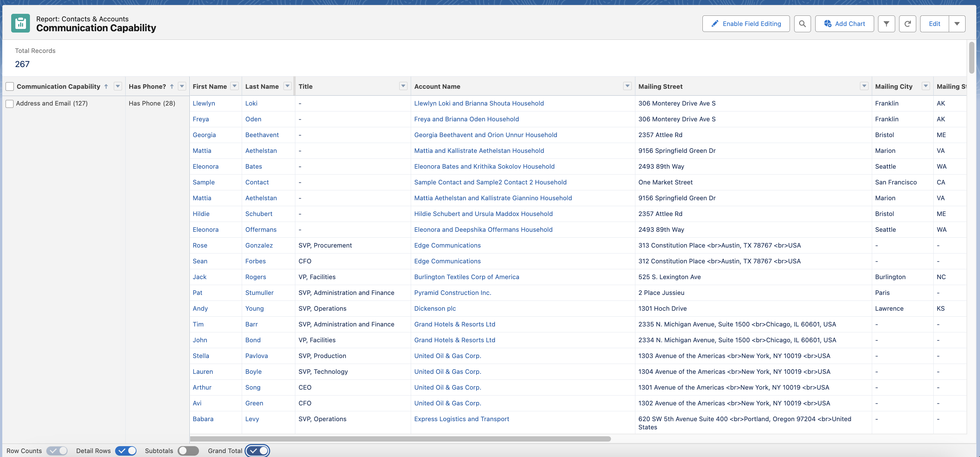Open the Title column dropdown menu

pyautogui.click(x=403, y=86)
